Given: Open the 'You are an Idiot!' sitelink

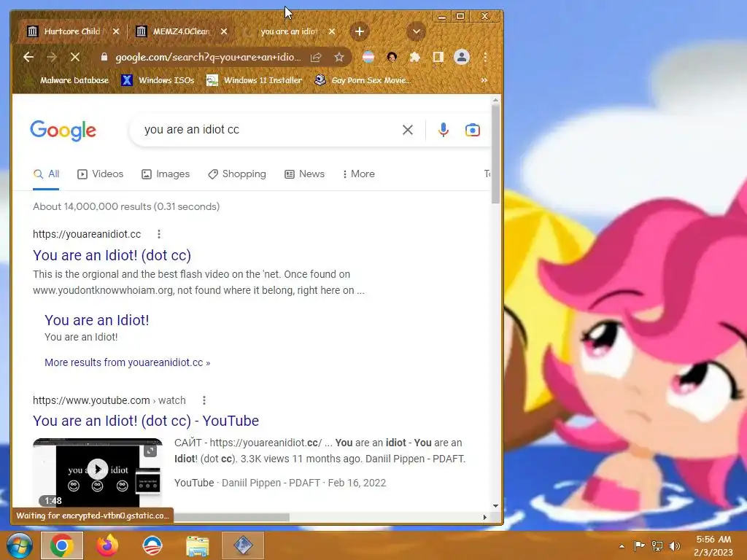Looking at the screenshot, I should click(x=97, y=320).
